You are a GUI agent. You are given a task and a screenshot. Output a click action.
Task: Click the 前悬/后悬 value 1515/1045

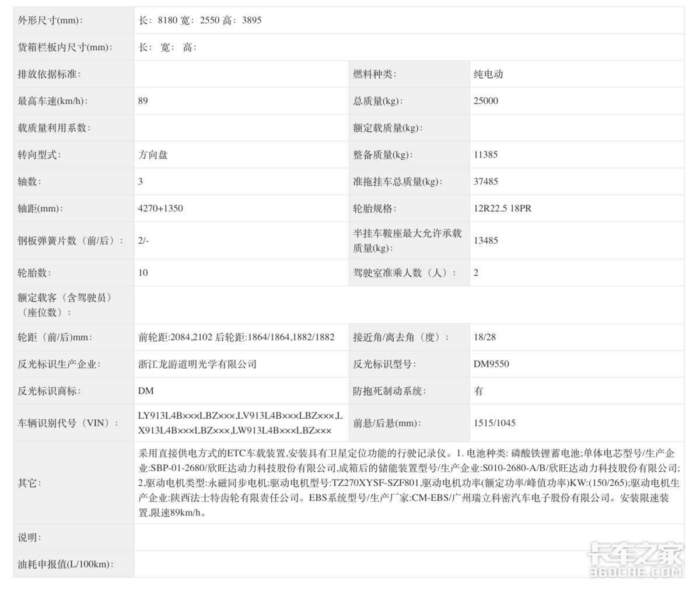pyautogui.click(x=494, y=423)
